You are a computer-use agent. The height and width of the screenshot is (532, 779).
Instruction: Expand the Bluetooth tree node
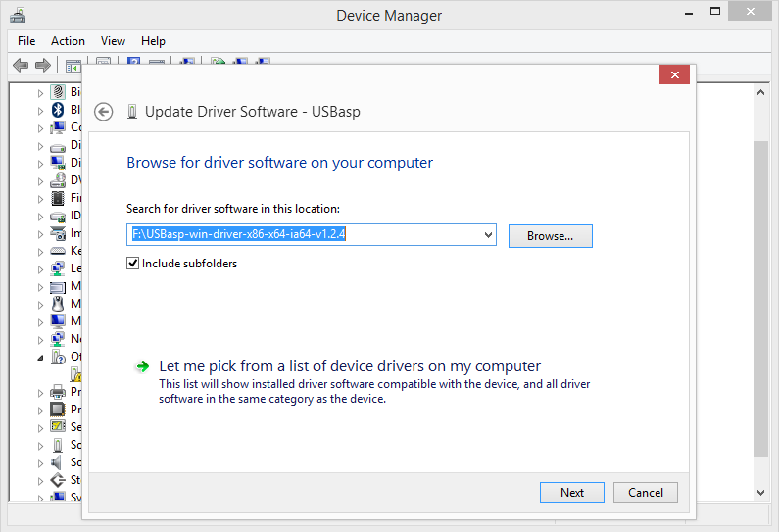pos(41,110)
